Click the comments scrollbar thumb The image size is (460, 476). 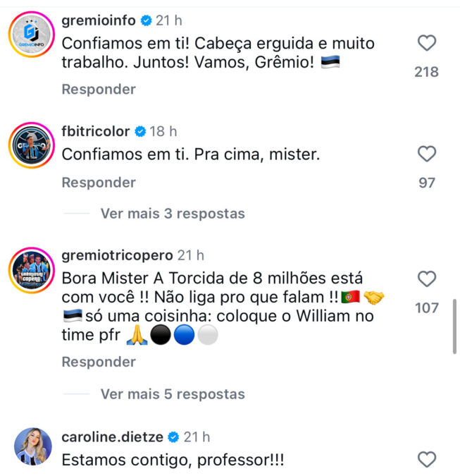pos(455,326)
